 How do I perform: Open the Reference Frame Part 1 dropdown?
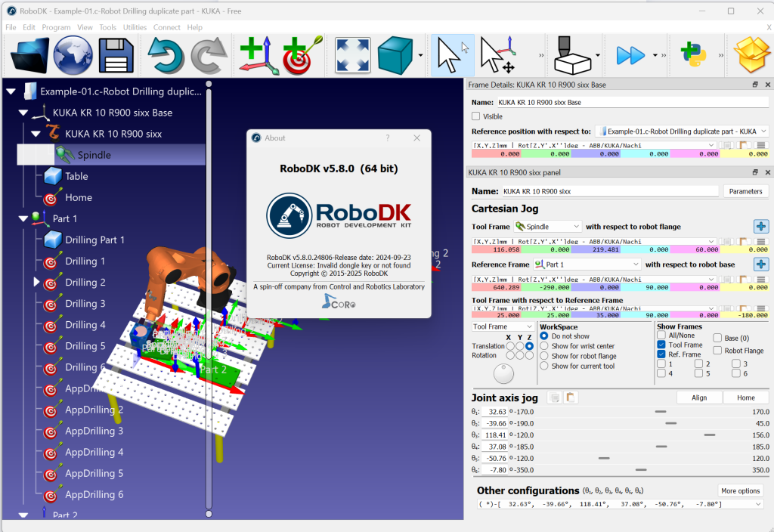coord(587,264)
